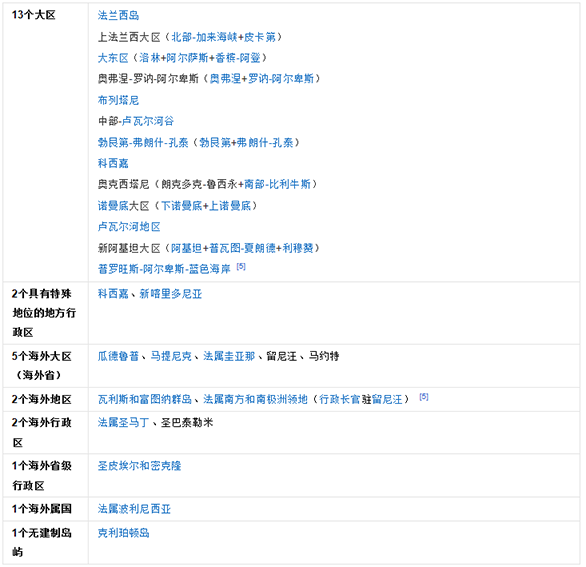Open 科西嘉 in the special-status row
Image resolution: width=586 pixels, height=567 pixels.
pyautogui.click(x=113, y=294)
